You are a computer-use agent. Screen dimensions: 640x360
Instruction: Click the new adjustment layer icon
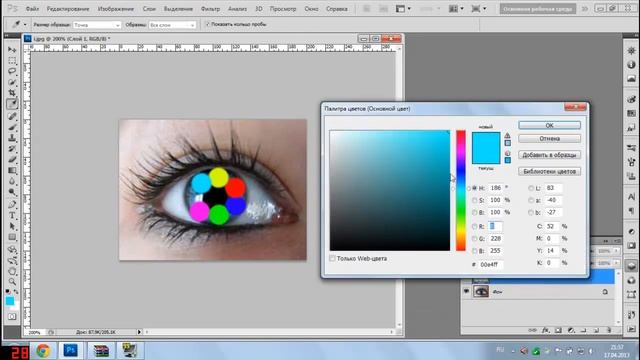pyautogui.click(x=571, y=330)
